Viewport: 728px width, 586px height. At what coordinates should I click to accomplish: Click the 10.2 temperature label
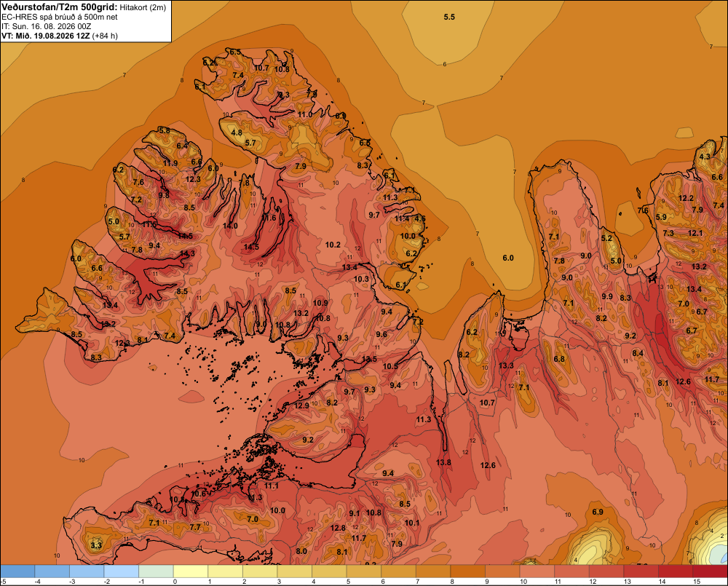[333, 245]
